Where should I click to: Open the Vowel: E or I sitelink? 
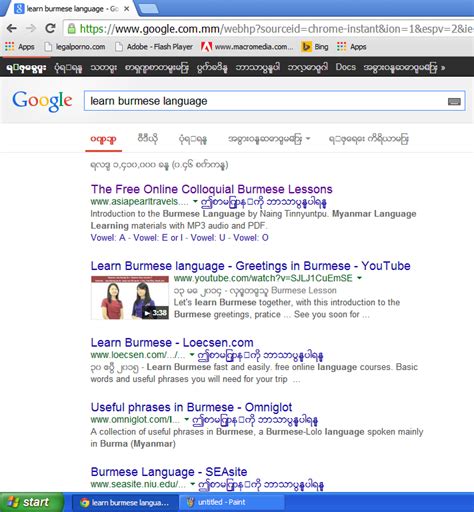[158, 238]
